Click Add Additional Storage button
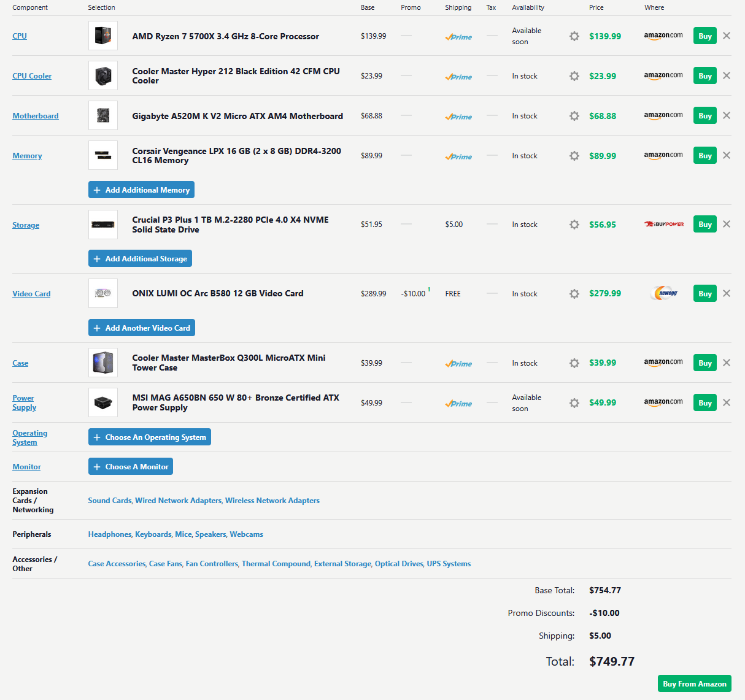 [140, 258]
